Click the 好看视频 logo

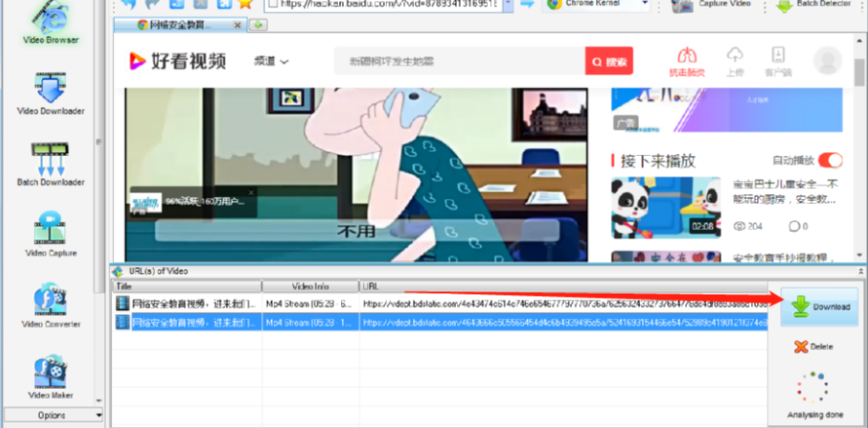pyautogui.click(x=177, y=60)
